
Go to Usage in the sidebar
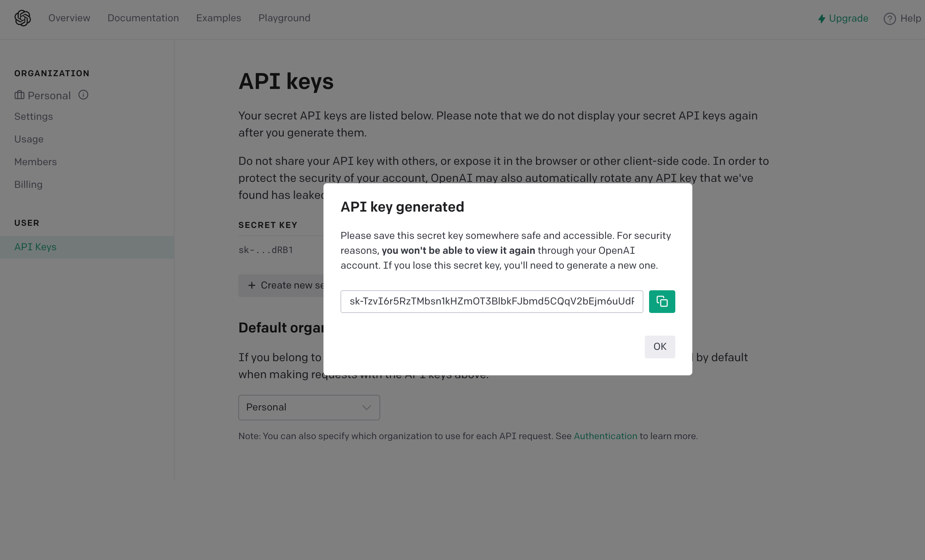(29, 139)
